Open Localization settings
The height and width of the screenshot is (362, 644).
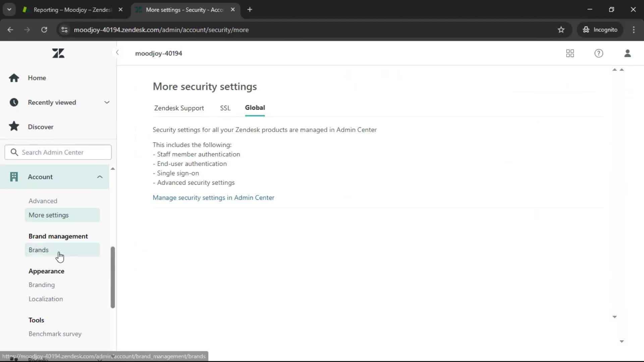tap(46, 299)
